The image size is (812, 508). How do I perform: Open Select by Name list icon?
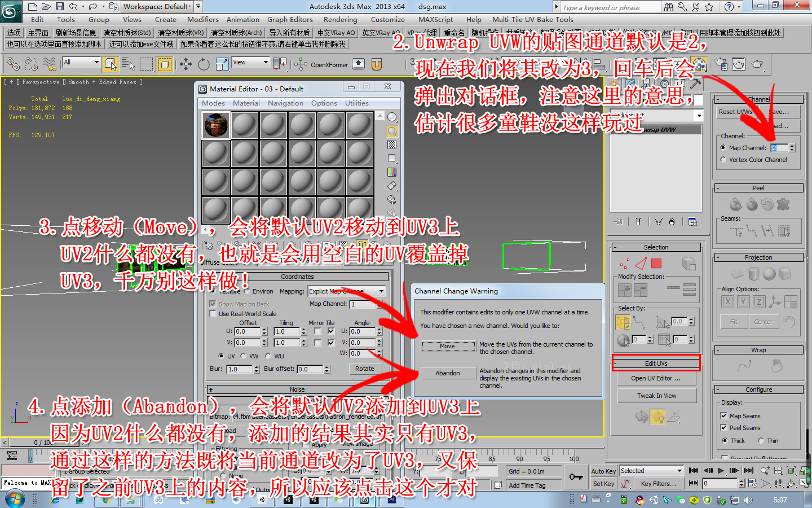tap(128, 64)
